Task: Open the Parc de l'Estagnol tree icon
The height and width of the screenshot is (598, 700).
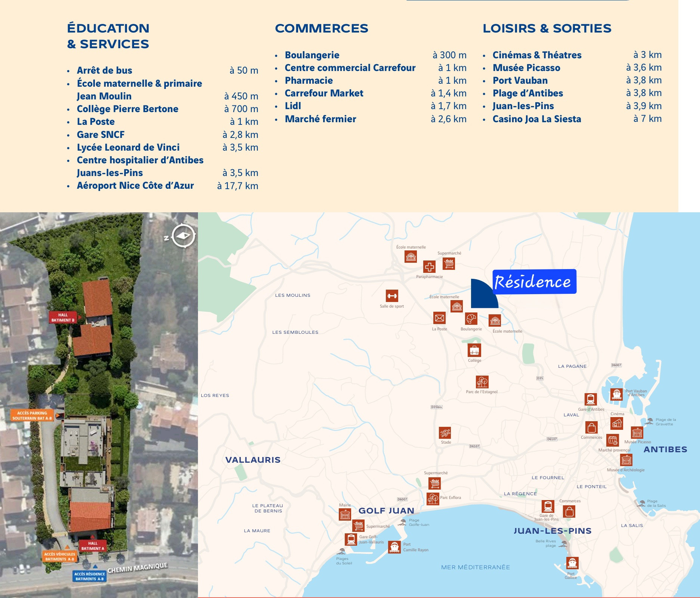Action: 482,382
